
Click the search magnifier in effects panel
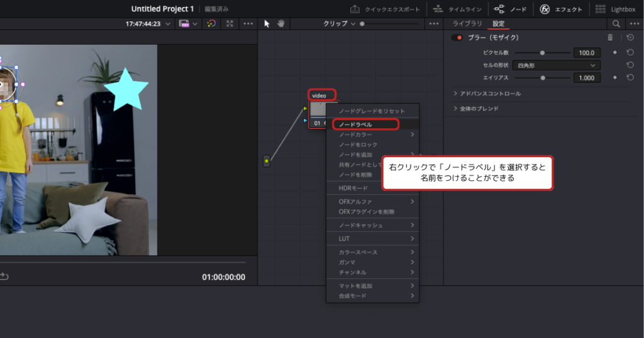point(616,23)
